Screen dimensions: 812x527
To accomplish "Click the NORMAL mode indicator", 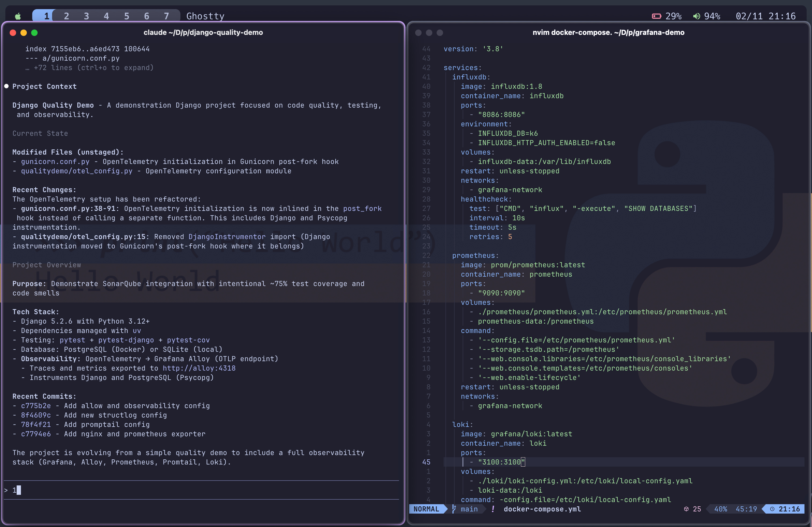I will click(426, 508).
